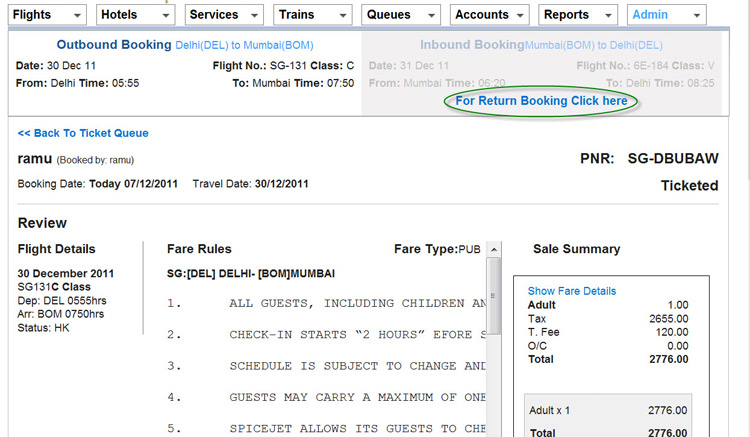
Task: Click the Admin menu arrow icon
Action: point(695,16)
